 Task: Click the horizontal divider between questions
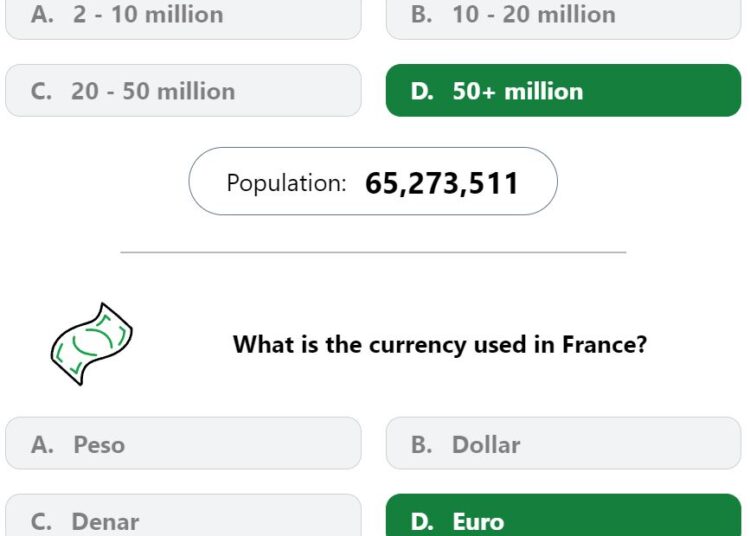[x=373, y=252]
